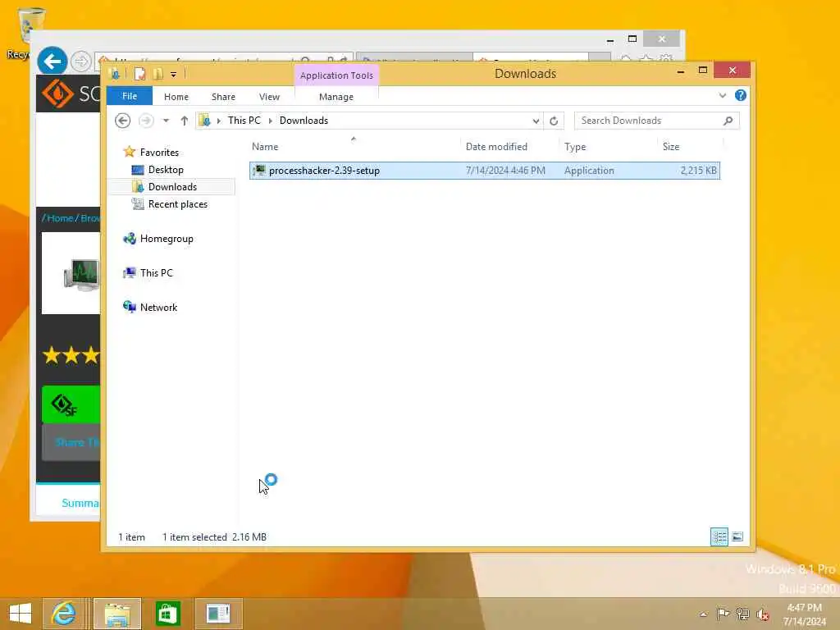Click the 7/14/2024 4:46 PM date cell
The width and height of the screenshot is (840, 630).
pos(505,171)
